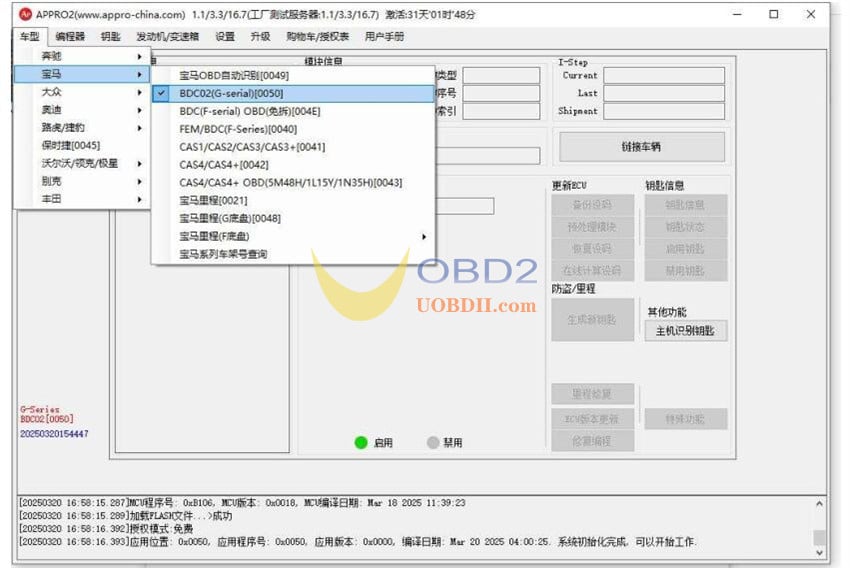Image resolution: width=850 pixels, height=568 pixels.
Task: Click the 20250320154447 timestamp text
Action: tap(54, 434)
